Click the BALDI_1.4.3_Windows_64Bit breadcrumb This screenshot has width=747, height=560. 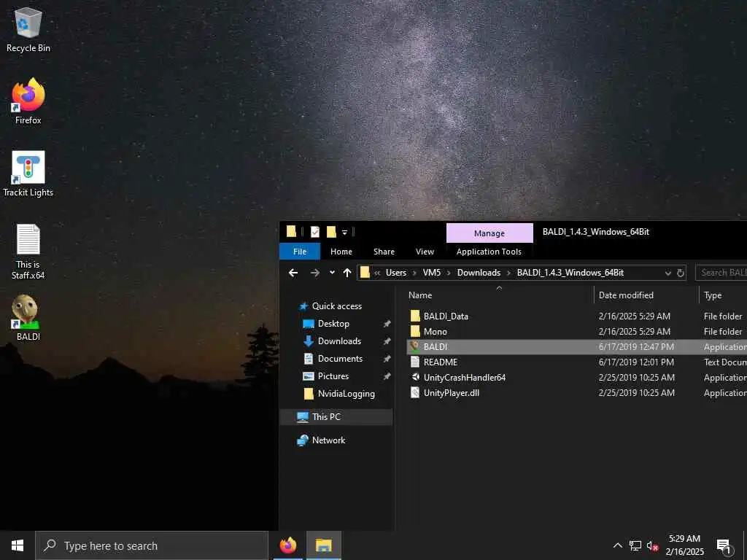coord(570,273)
